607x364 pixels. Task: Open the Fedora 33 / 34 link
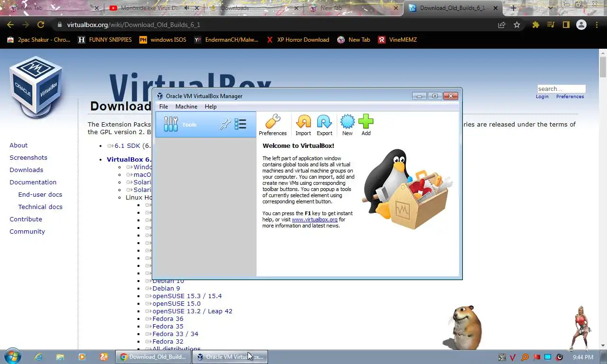click(x=175, y=334)
